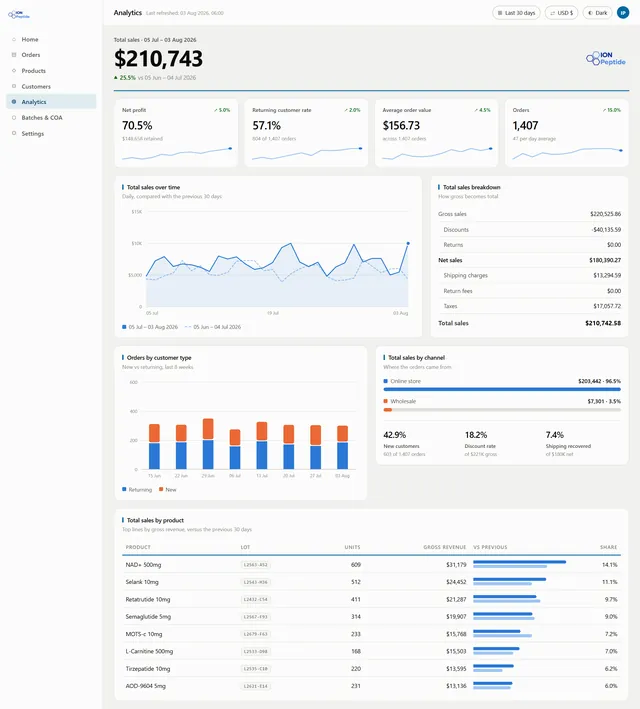
Task: Click the Shipping charges $13,294.59 value
Action: pyautogui.click(x=607, y=275)
